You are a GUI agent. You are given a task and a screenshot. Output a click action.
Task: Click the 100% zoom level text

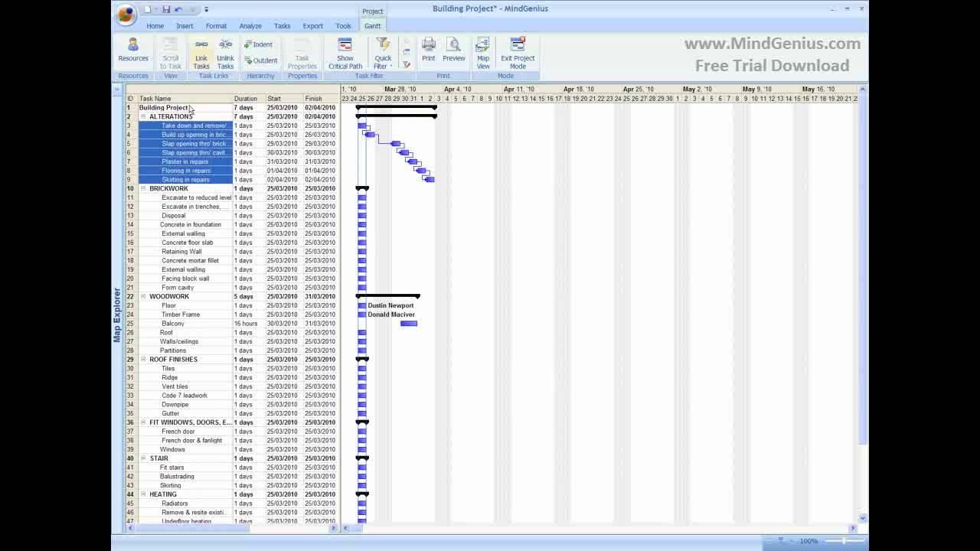click(808, 541)
